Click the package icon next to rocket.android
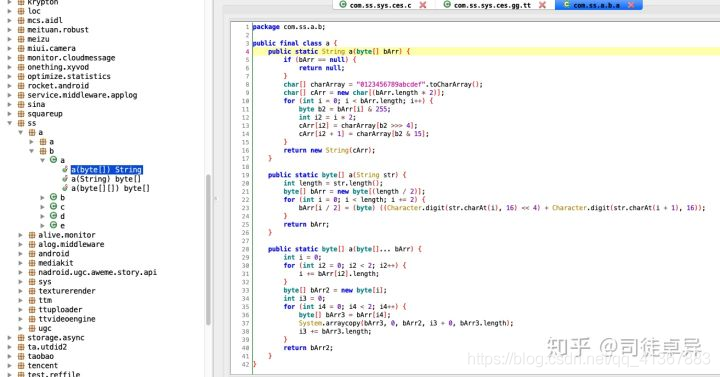Viewport: 720px width, 377px height. click(21, 86)
